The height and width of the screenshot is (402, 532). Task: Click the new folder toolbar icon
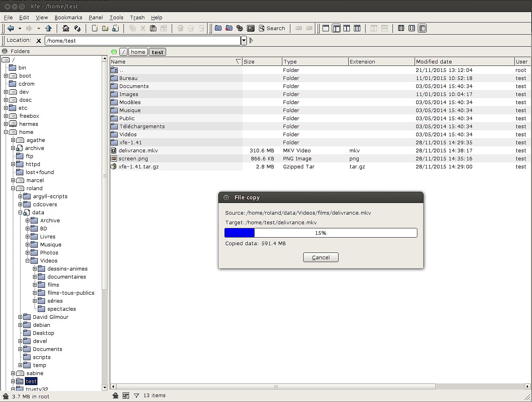105,28
